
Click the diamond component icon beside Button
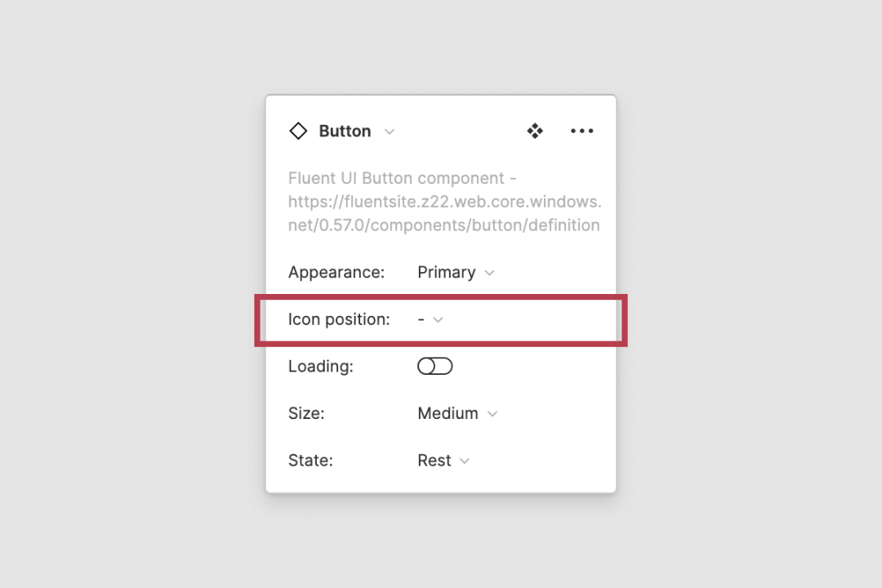298,131
